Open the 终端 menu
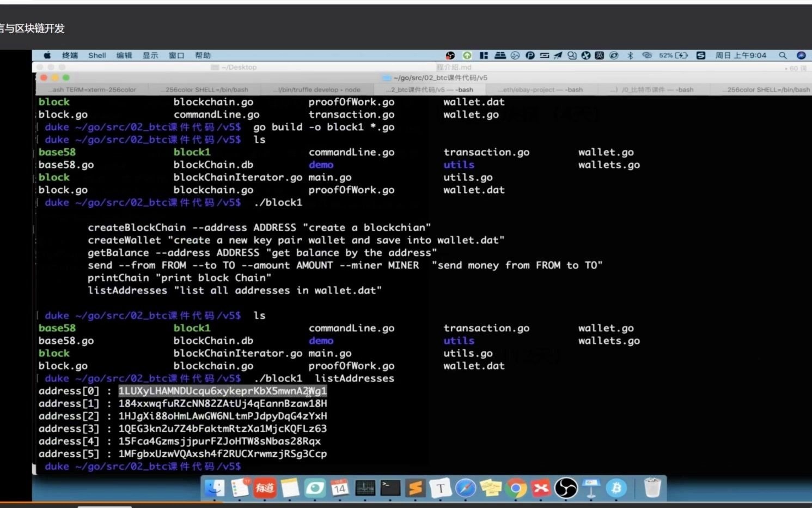Image resolution: width=812 pixels, height=508 pixels. [x=70, y=56]
